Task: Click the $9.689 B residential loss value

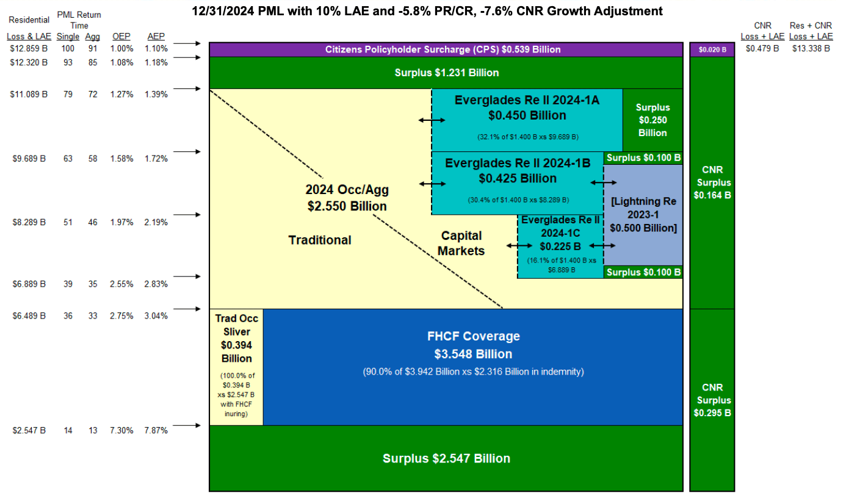Action: pos(29,159)
